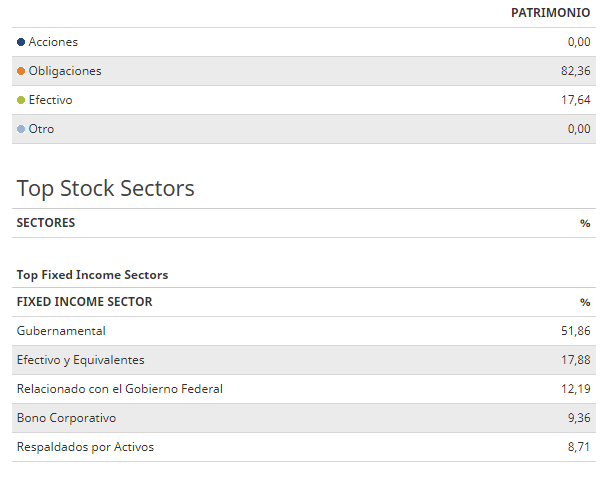Click the Top Fixed Income Sectors heading
Screen dimensions: 606x481
[x=92, y=275]
